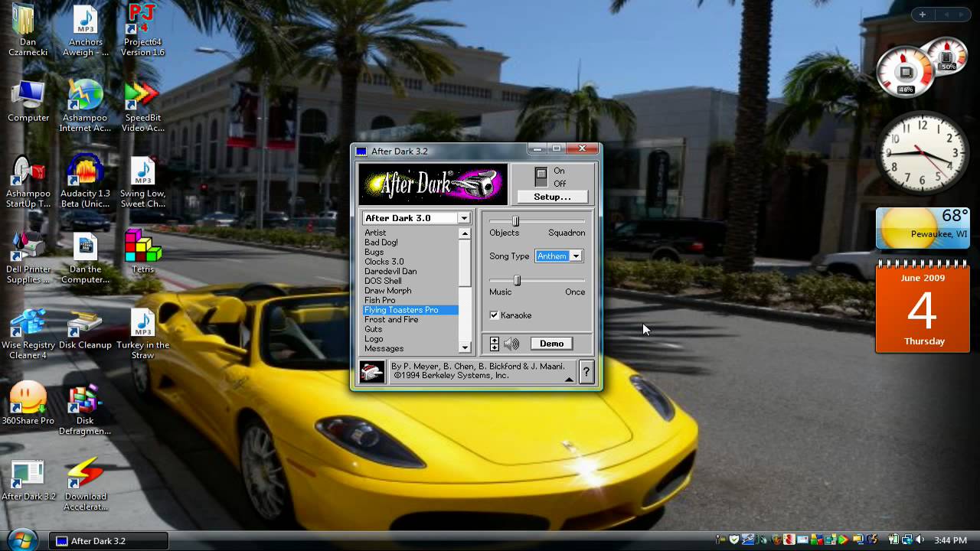Click the question mark help button
The image size is (980, 551).
(x=586, y=373)
